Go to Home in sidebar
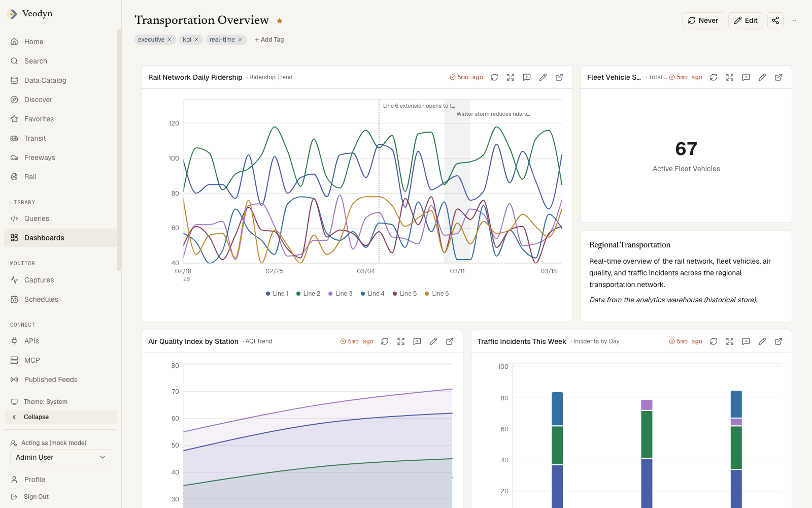The image size is (812, 508). (x=60, y=42)
